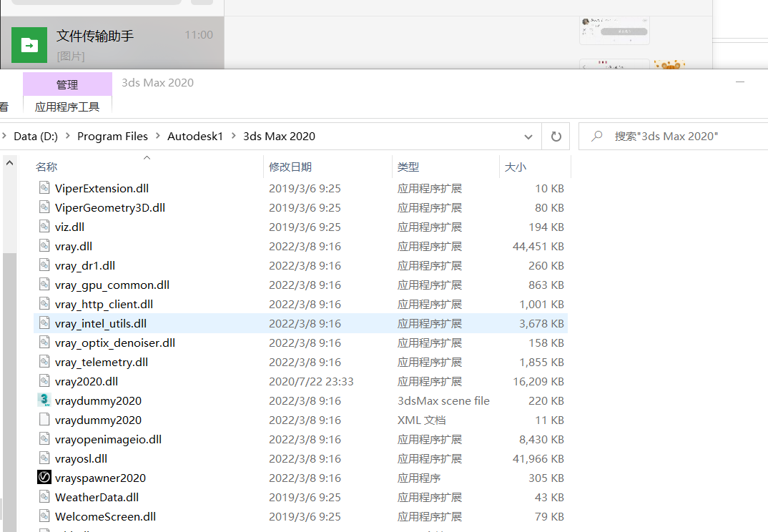Screen dimensions: 768x532
Task: Expand the chevron after Program Files in the path
Action: coord(158,136)
